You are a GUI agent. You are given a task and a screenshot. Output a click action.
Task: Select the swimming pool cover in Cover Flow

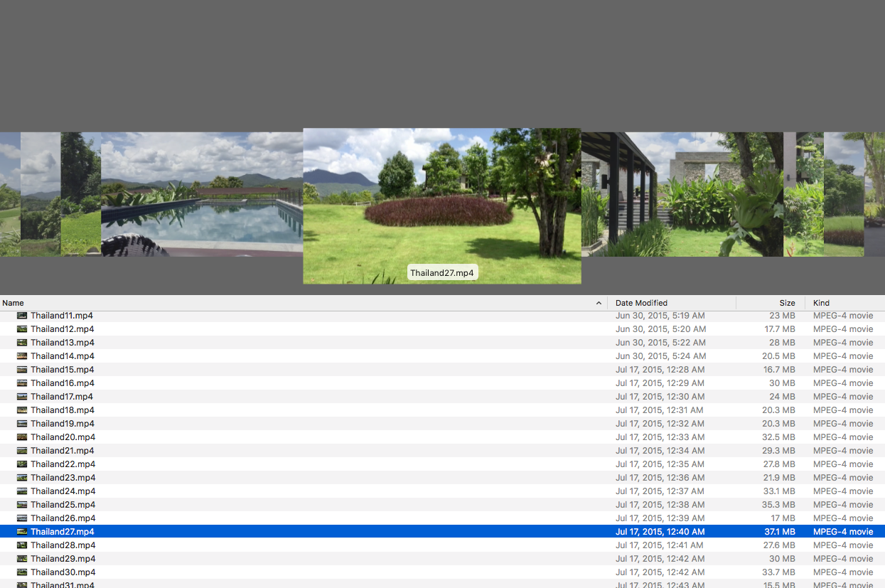tap(202, 194)
